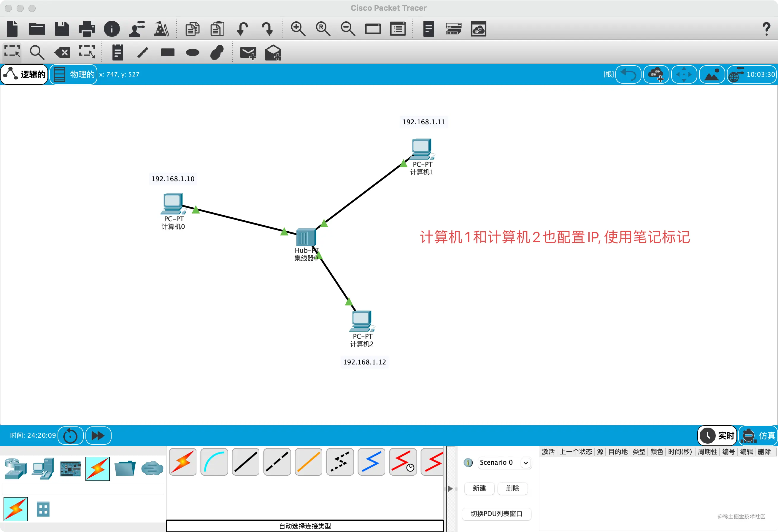Image resolution: width=778 pixels, height=532 pixels.
Task: Switch to the logical workspace tab (逻辑的)
Action: click(x=24, y=74)
